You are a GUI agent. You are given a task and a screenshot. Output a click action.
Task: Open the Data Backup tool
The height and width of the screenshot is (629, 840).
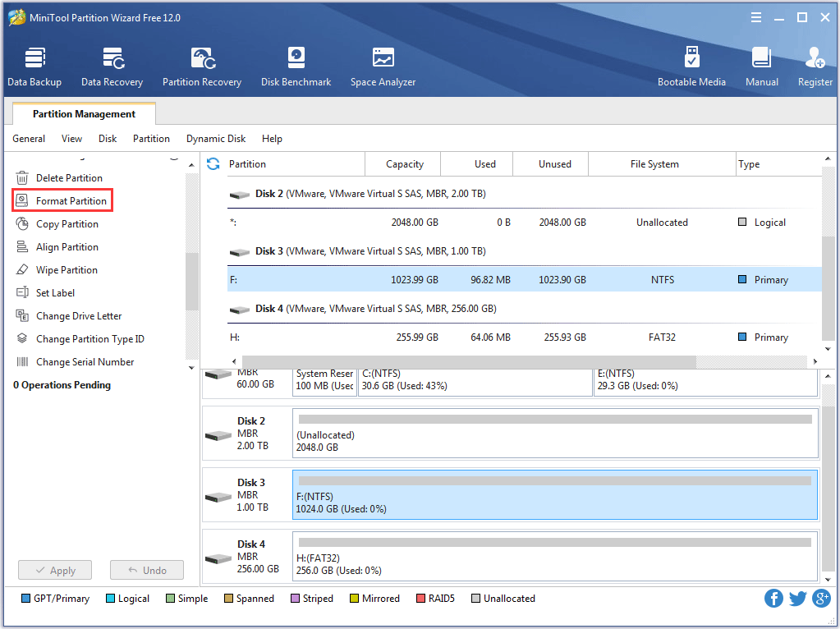coord(34,67)
